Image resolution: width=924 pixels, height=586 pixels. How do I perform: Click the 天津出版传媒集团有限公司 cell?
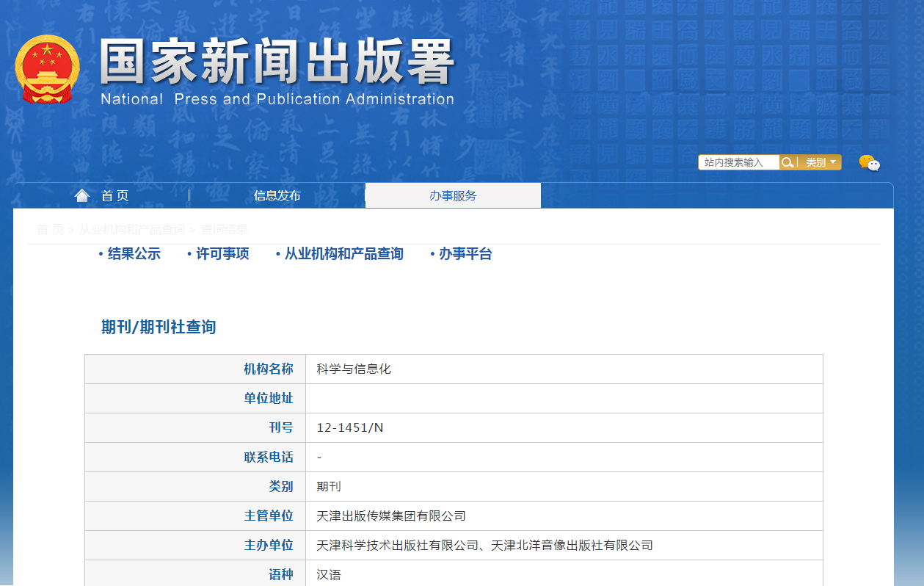(391, 516)
